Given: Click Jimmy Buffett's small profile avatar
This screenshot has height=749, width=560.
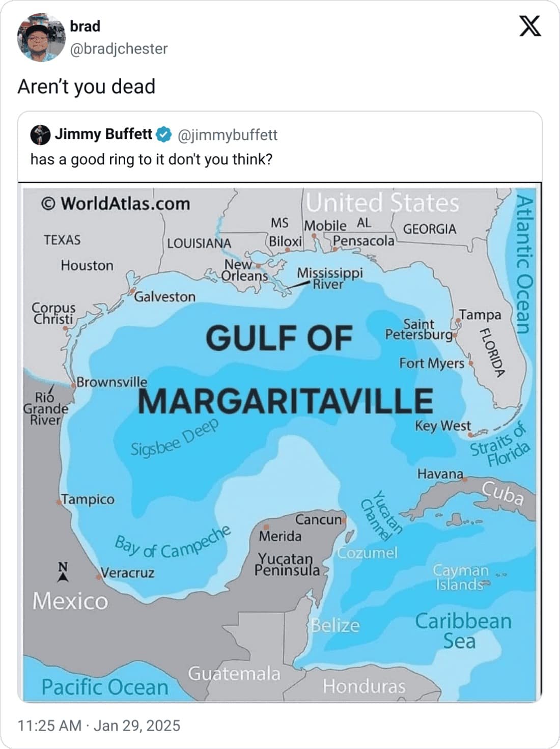Looking at the screenshot, I should coord(40,135).
